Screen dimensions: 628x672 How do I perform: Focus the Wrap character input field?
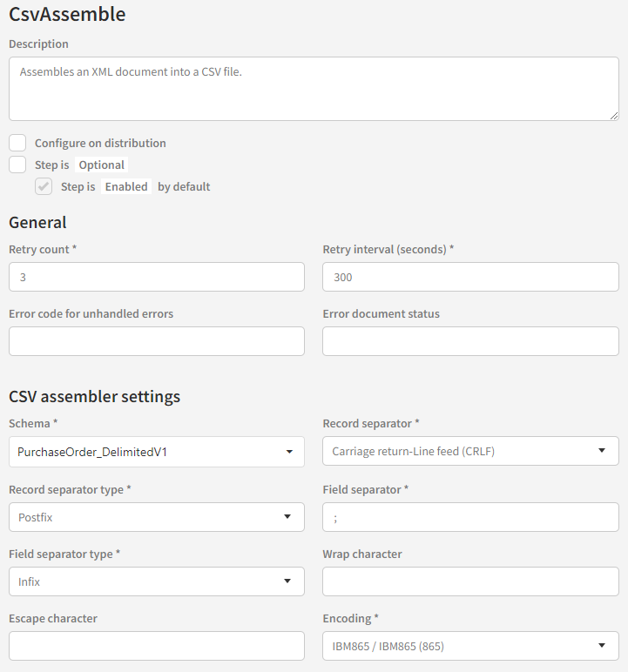pos(470,581)
